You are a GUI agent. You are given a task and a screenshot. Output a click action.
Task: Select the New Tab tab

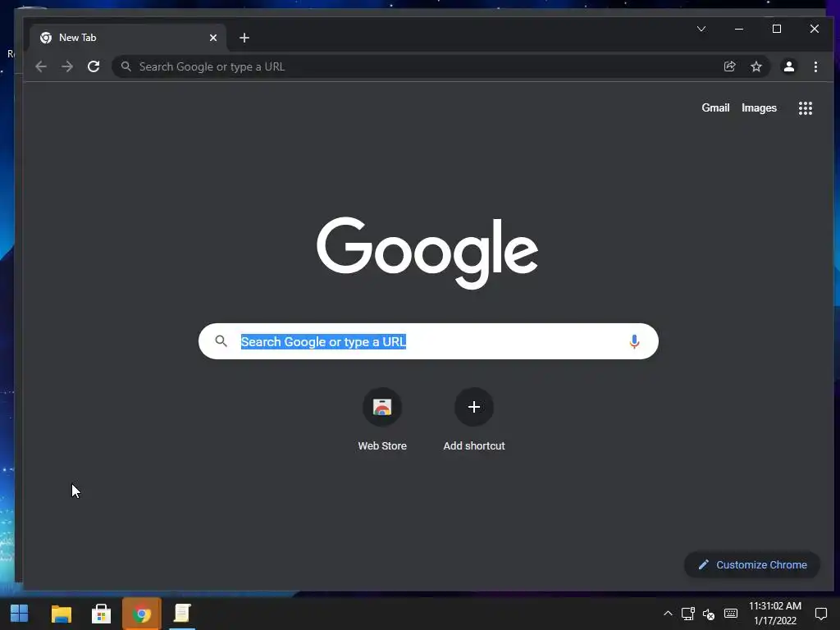coord(127,38)
